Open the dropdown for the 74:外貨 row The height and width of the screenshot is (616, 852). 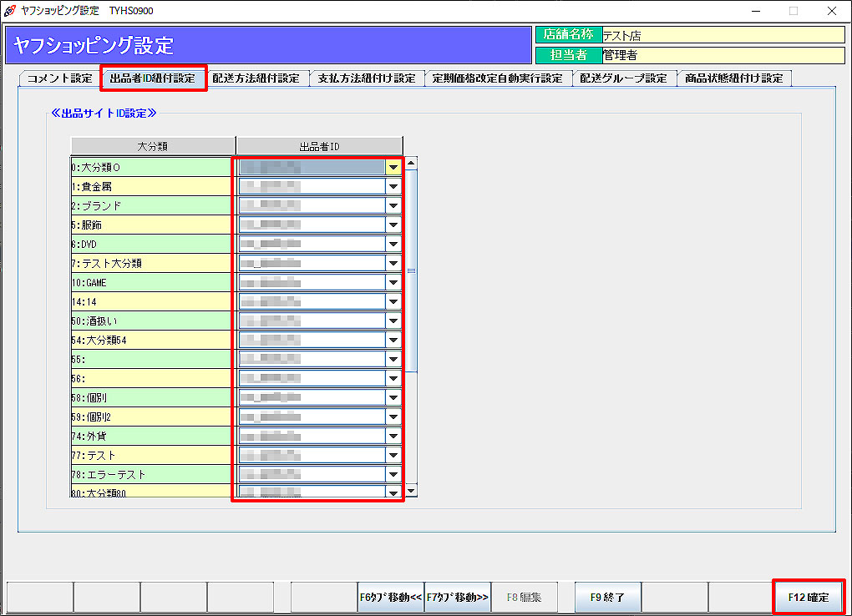[x=393, y=436]
